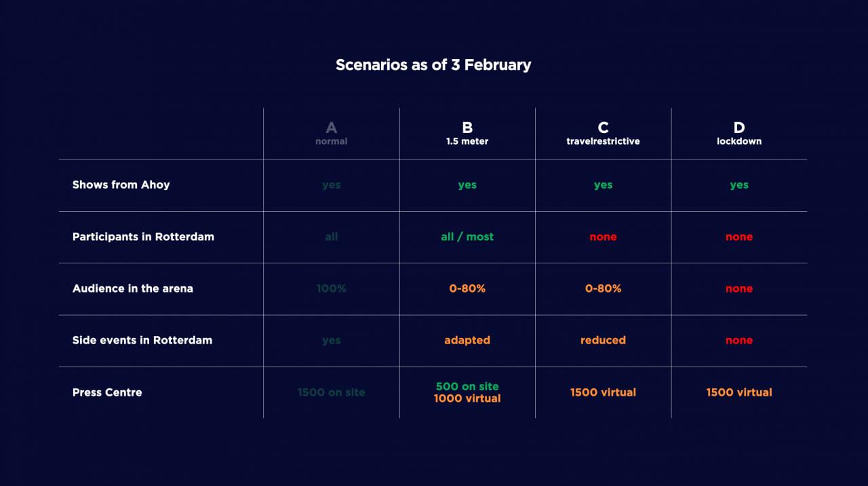This screenshot has width=868, height=486.
Task: Select the 'reduced' side events cell
Action: pos(603,340)
